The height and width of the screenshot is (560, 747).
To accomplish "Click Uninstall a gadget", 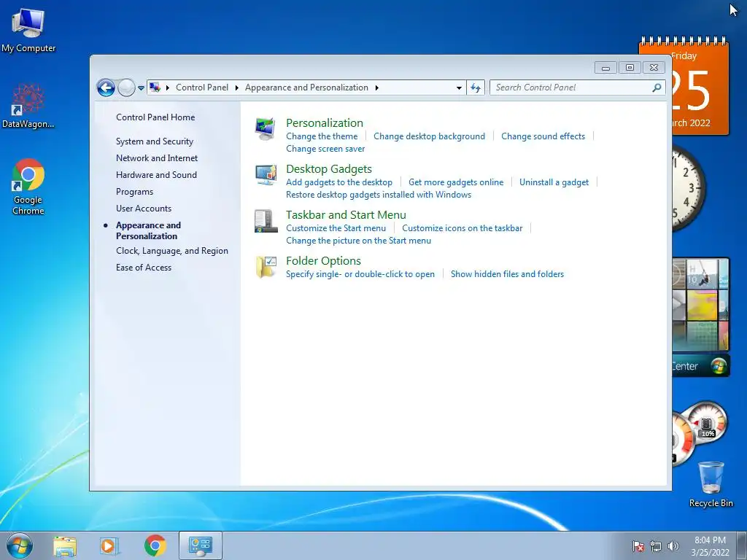I will coord(554,182).
